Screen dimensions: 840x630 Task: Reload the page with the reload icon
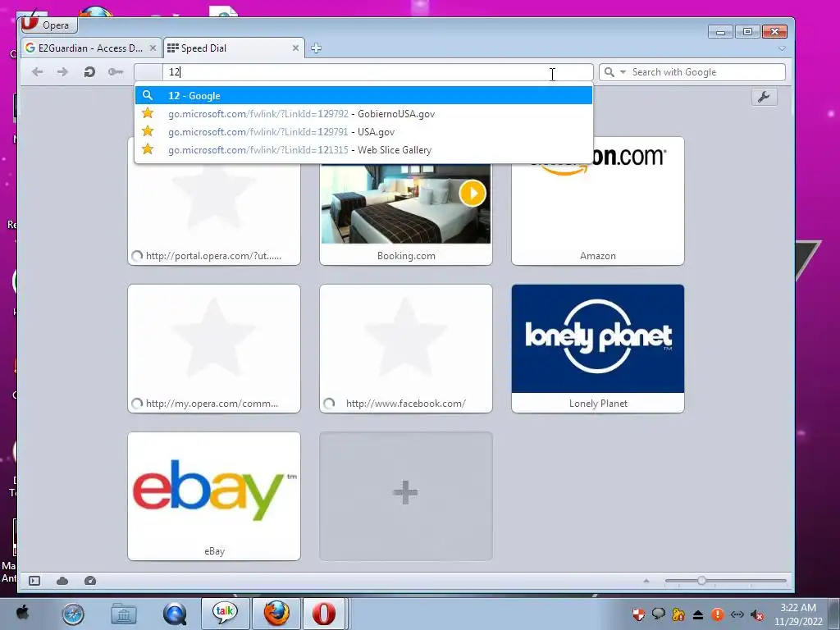tap(89, 72)
